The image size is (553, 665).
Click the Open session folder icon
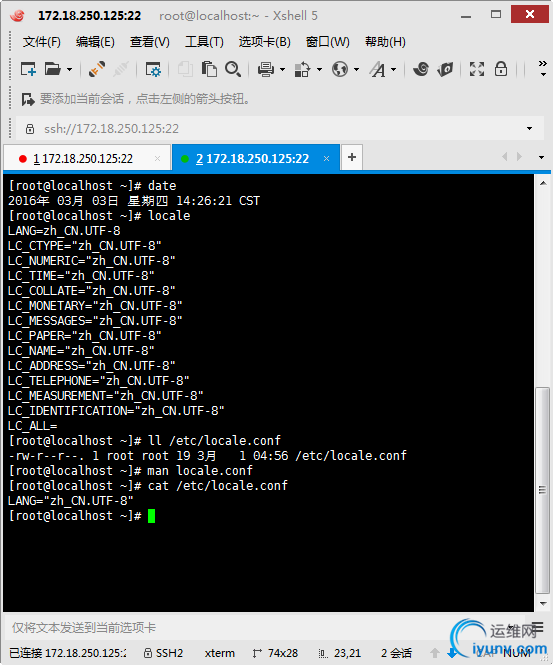pos(53,69)
